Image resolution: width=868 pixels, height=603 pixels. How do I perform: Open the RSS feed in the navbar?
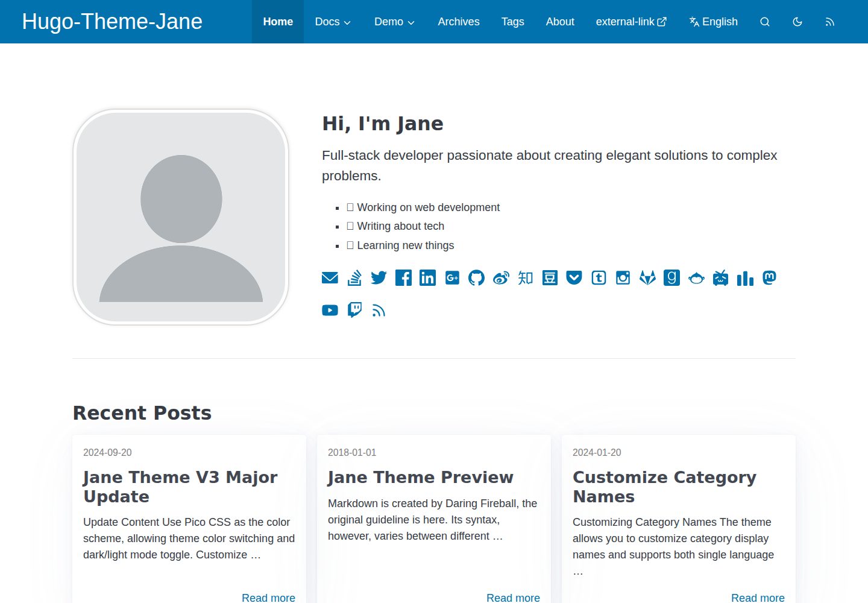point(830,22)
